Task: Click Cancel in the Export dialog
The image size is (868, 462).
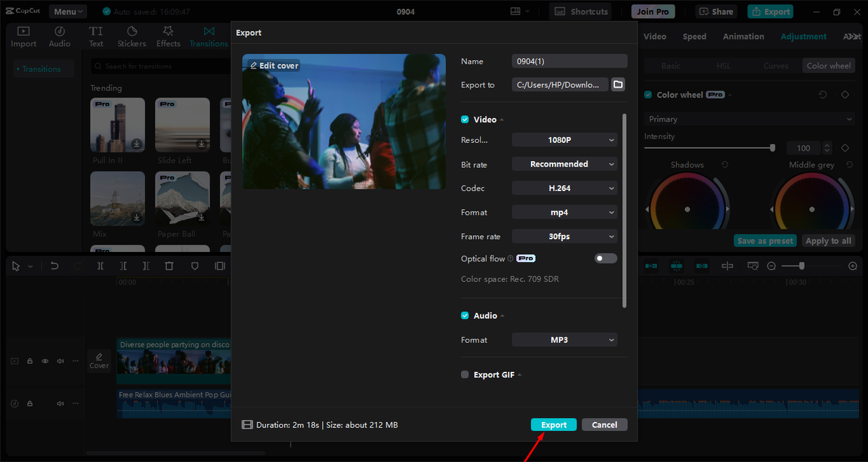Action: (x=604, y=425)
